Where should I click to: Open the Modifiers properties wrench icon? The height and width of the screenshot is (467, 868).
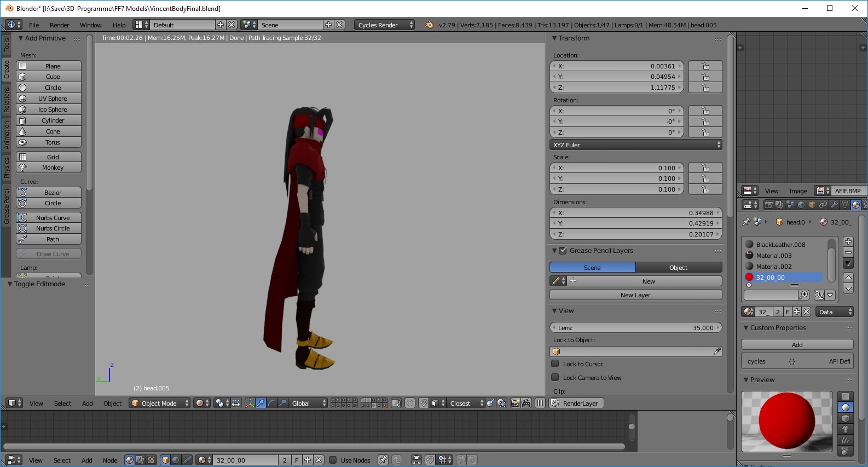point(834,205)
